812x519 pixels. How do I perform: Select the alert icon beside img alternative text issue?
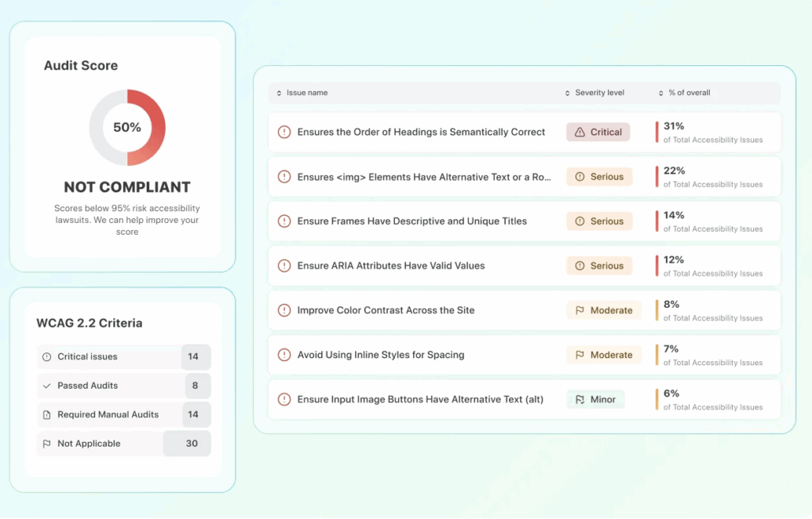284,176
